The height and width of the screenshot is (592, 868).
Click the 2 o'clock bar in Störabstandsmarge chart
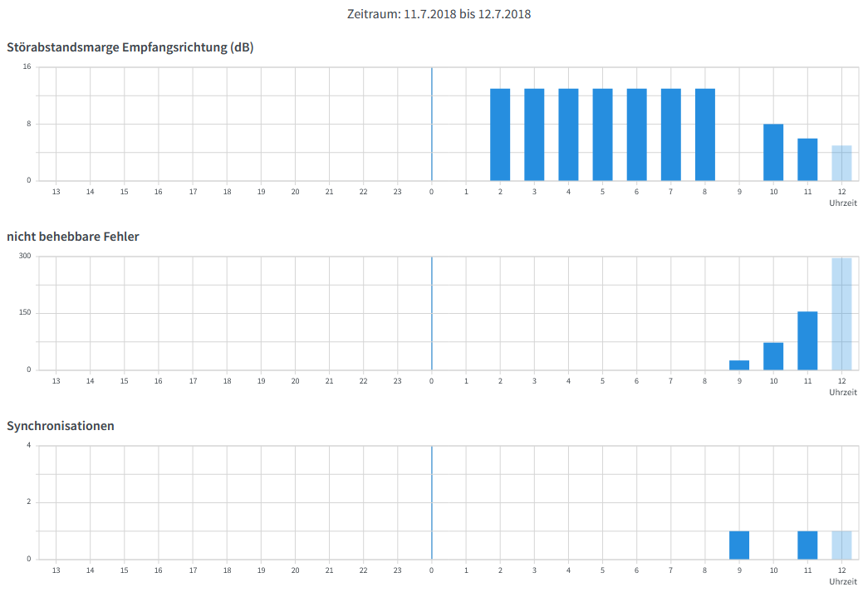tap(500, 133)
